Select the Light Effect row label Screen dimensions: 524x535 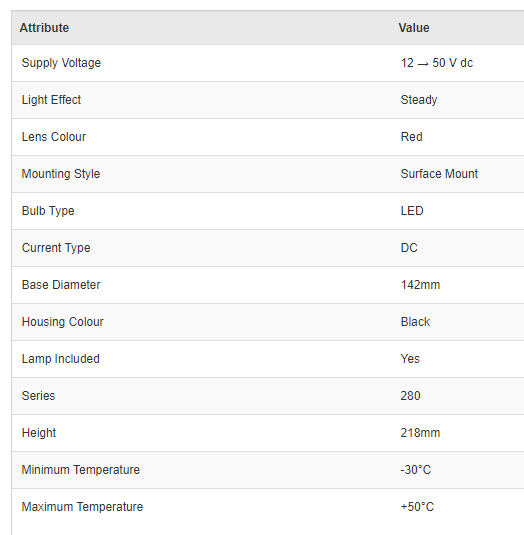pyautogui.click(x=52, y=100)
